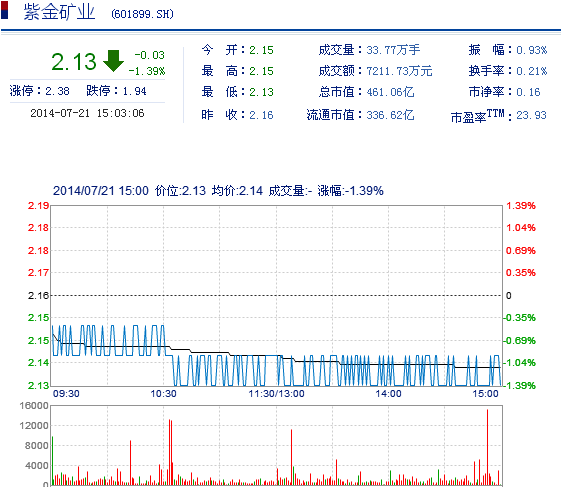Click the chart header 涨幅:-1.39%
The image size is (562, 487).
[x=351, y=191]
